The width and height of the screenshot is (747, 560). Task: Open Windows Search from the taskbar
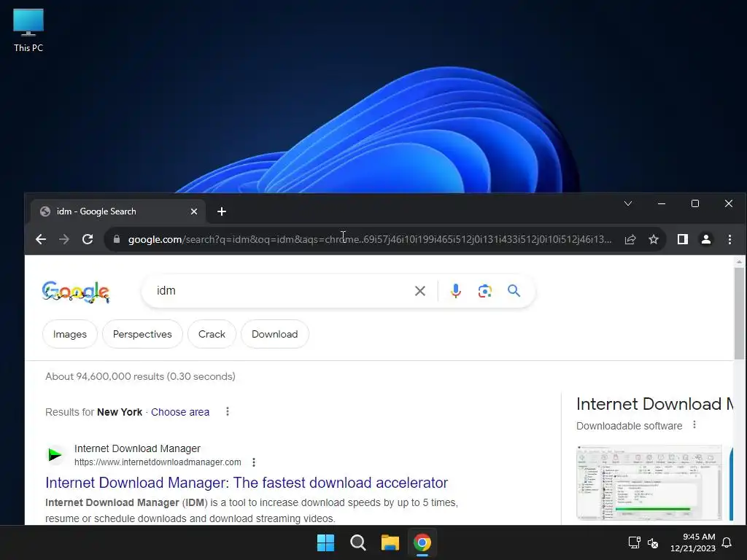click(357, 542)
